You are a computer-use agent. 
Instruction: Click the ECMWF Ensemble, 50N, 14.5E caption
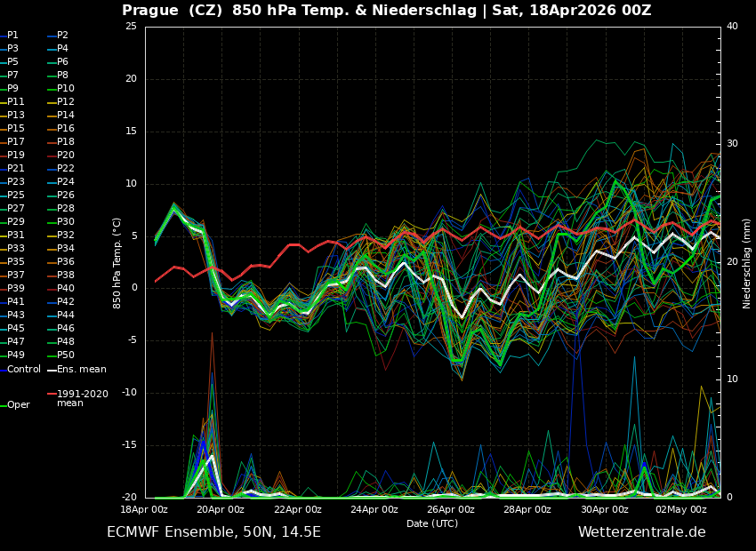(x=213, y=532)
